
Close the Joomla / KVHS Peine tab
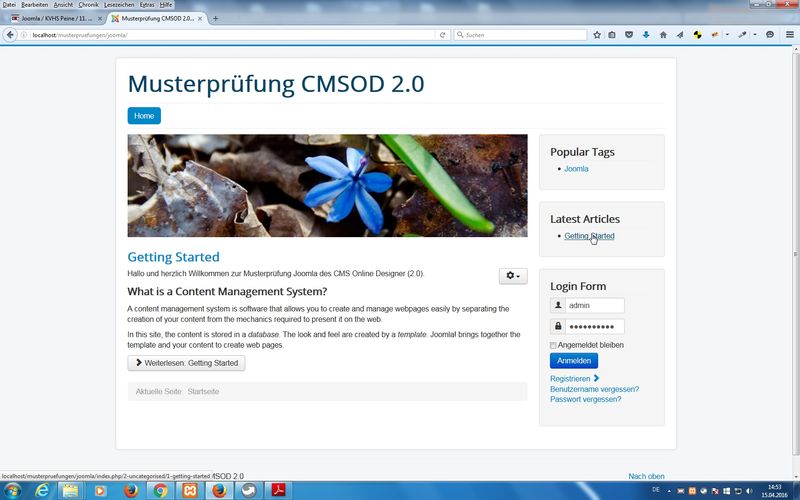99,18
